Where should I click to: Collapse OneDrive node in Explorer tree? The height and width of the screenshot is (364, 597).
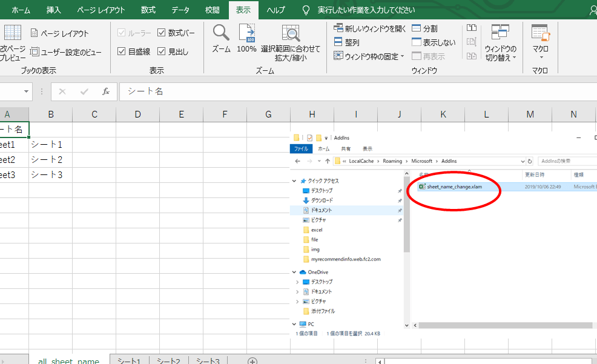click(294, 272)
